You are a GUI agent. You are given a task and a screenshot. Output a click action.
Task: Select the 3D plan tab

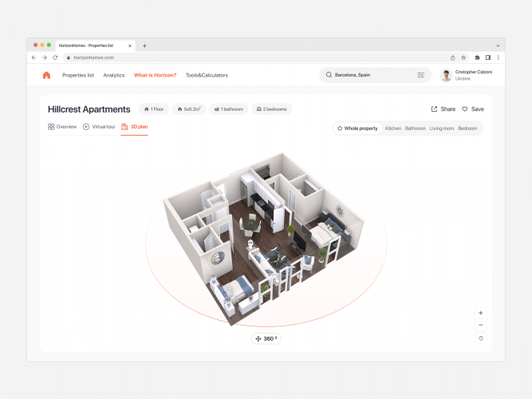point(134,127)
